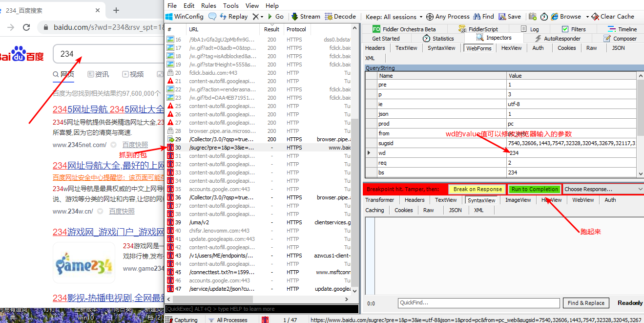Open the File menu
644x323 pixels.
pyautogui.click(x=172, y=5)
